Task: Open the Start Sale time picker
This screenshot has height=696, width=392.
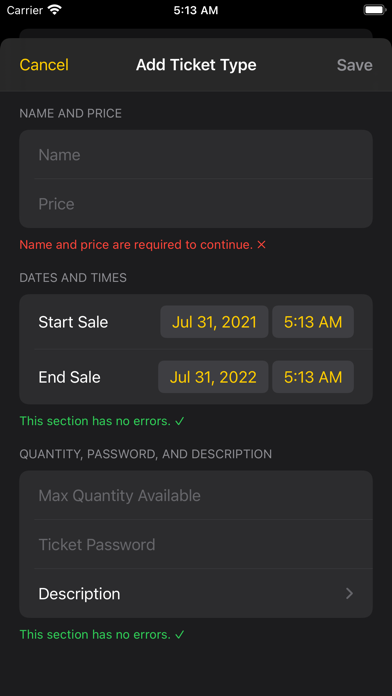Action: tap(313, 322)
